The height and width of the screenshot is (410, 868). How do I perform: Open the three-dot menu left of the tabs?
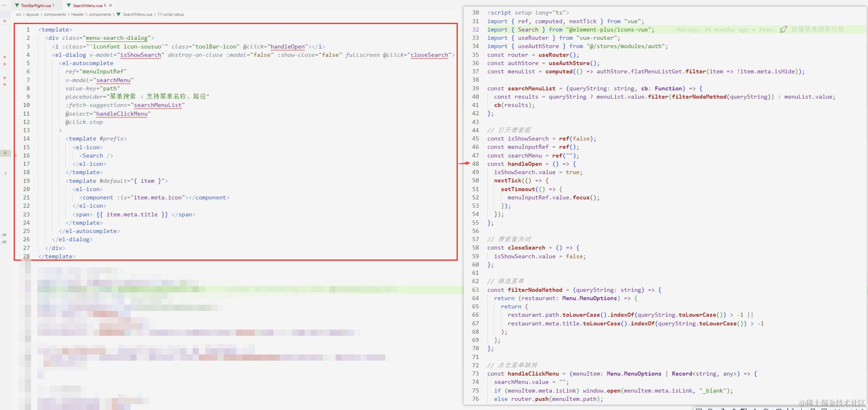[x=4, y=5]
